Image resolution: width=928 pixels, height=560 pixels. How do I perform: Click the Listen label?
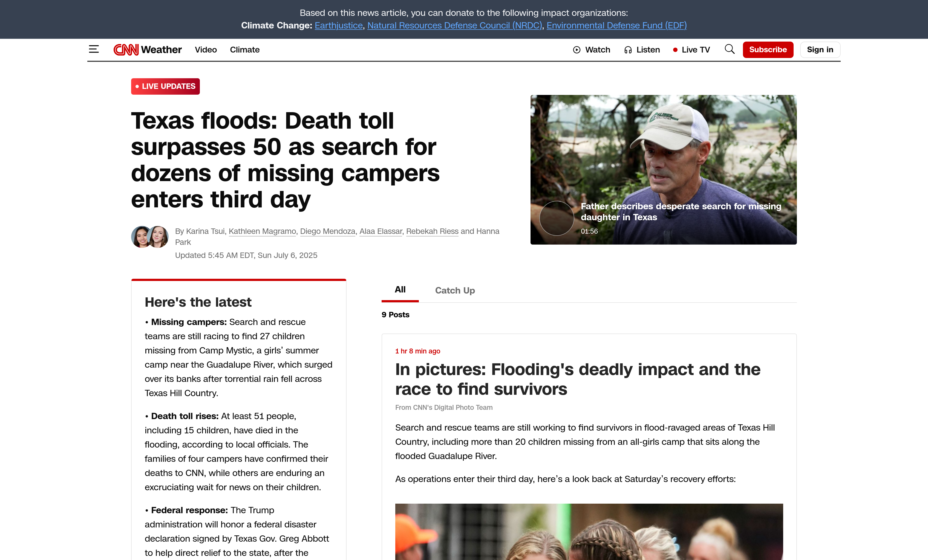pyautogui.click(x=648, y=50)
